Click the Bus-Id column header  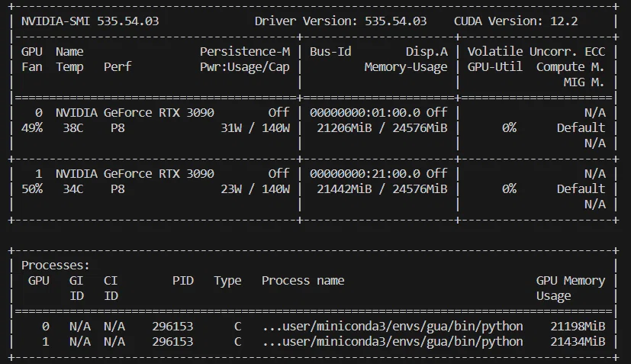(x=330, y=52)
